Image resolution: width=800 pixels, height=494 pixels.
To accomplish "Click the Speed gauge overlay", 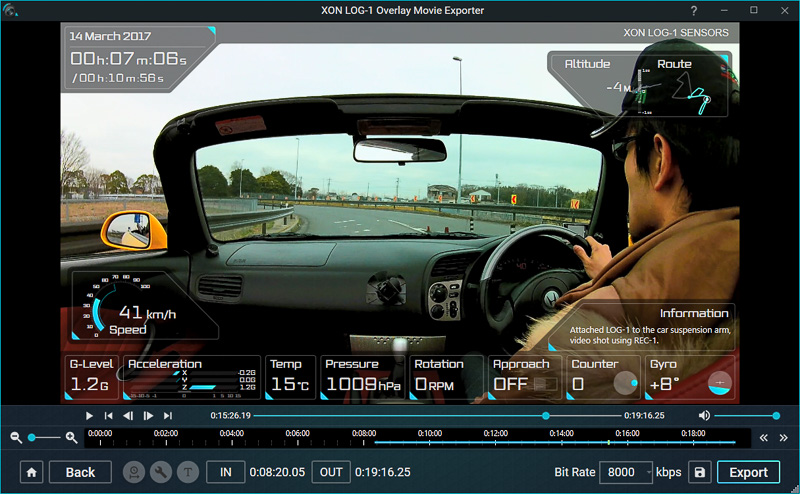I will pyautogui.click(x=145, y=305).
